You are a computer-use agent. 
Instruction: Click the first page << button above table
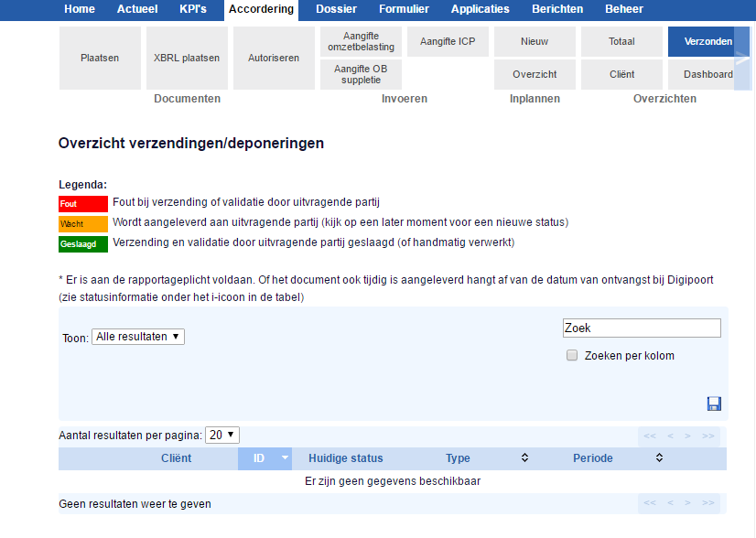point(650,436)
